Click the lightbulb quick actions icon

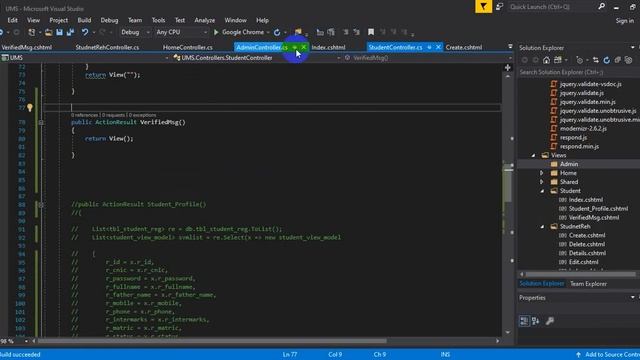[30, 107]
